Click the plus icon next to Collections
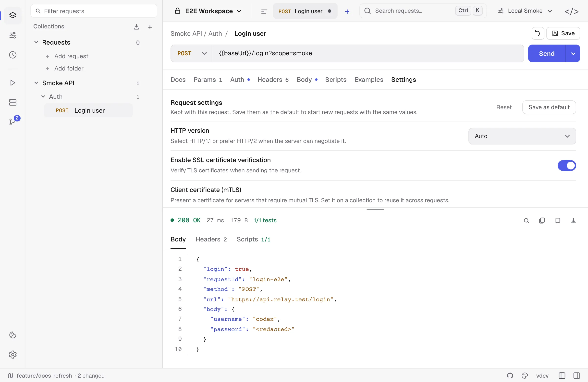Image resolution: width=588 pixels, height=382 pixels. (150, 27)
